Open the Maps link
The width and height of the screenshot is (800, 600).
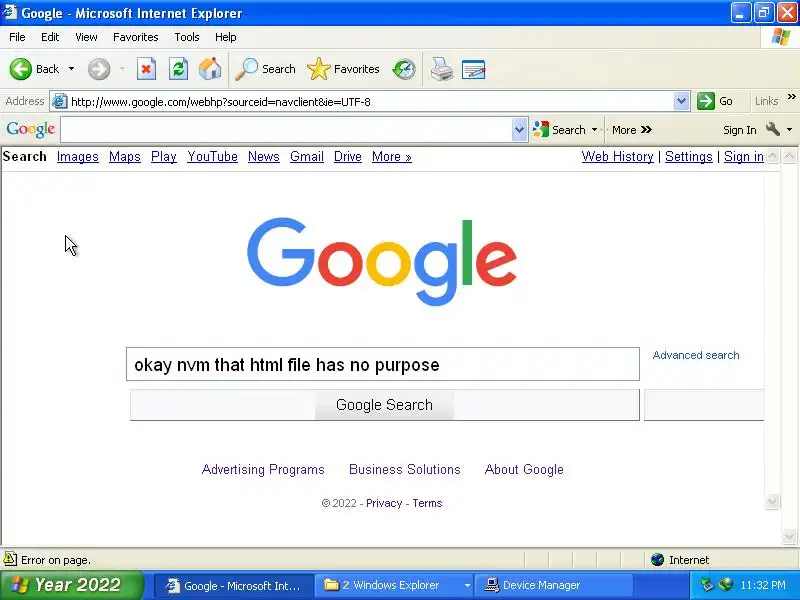point(124,157)
